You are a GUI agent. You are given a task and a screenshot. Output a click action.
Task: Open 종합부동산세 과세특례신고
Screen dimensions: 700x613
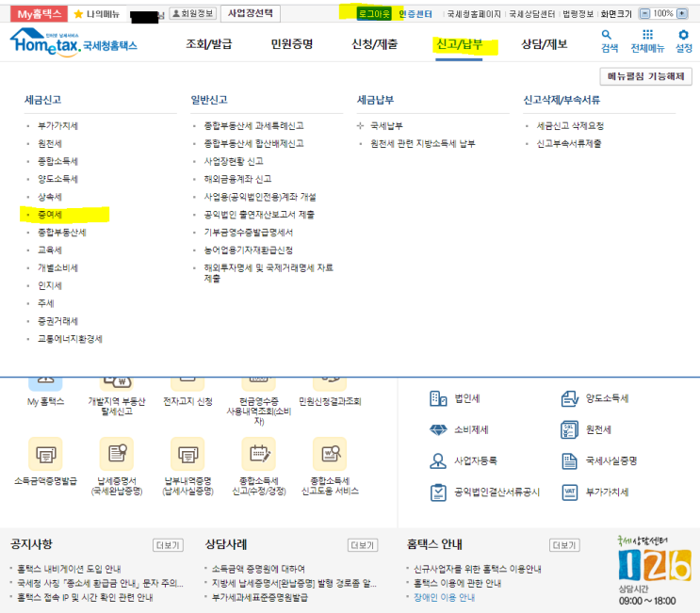tap(254, 126)
